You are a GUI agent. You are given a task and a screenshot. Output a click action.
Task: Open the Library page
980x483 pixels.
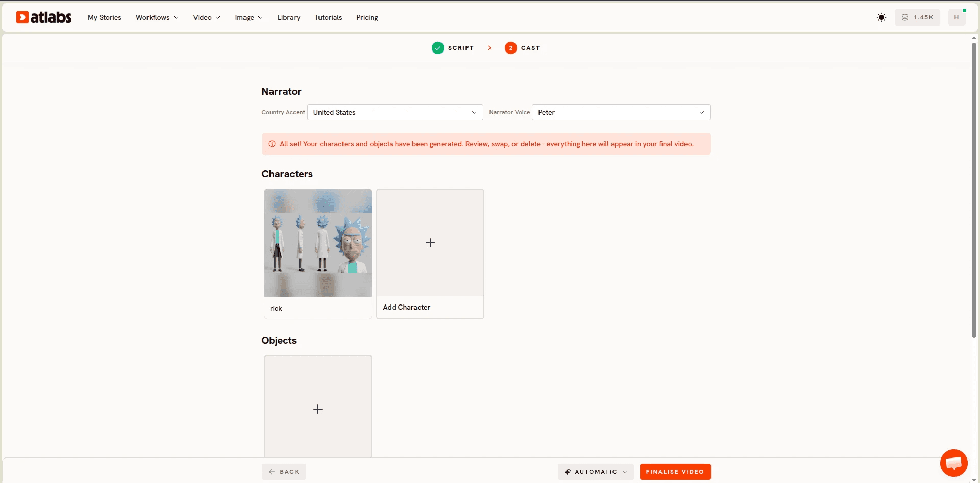289,17
